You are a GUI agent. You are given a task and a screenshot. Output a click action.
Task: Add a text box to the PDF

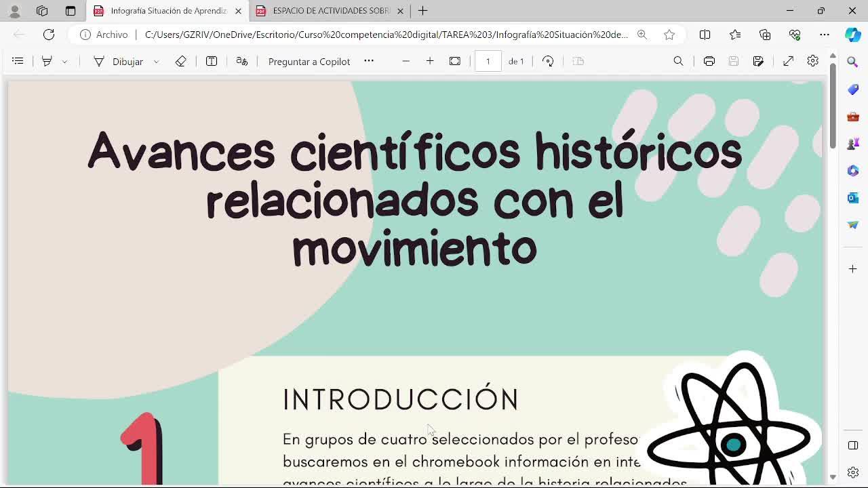[212, 61]
